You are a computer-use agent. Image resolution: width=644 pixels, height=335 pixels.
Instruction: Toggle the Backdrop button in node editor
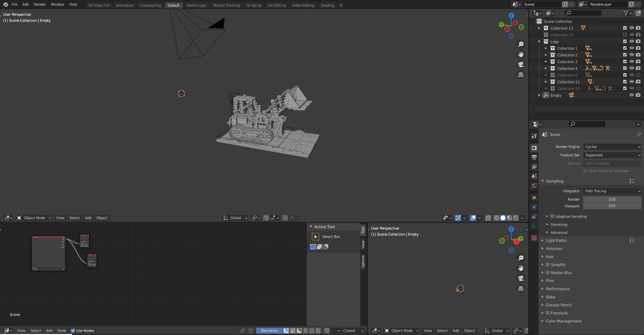click(x=269, y=331)
